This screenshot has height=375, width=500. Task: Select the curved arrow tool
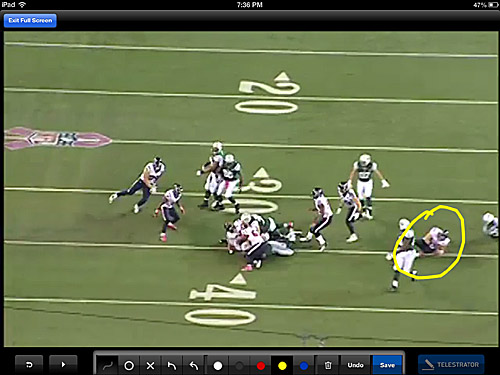(172, 365)
